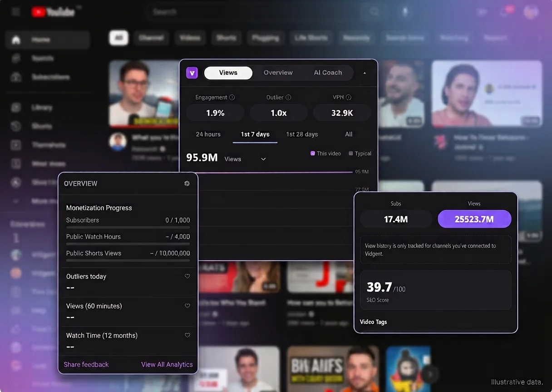
Task: Toggle the This video legend series
Action: tap(325, 153)
